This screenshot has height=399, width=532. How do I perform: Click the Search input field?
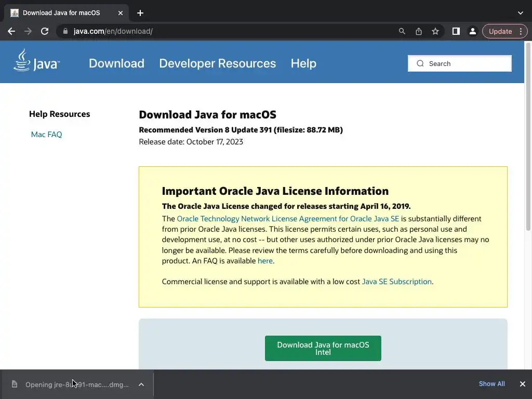[x=460, y=63]
